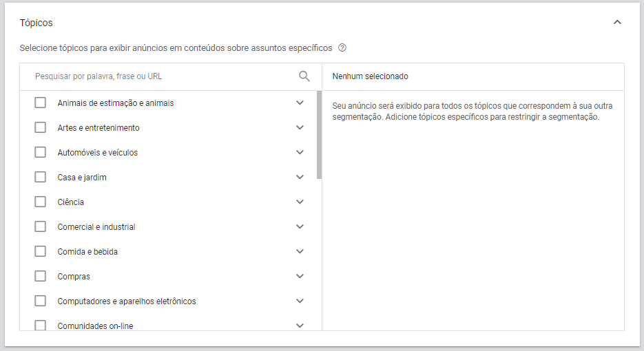Image resolution: width=644 pixels, height=351 pixels.
Task: Enable the Ciência topic checkbox
Action: tap(40, 202)
